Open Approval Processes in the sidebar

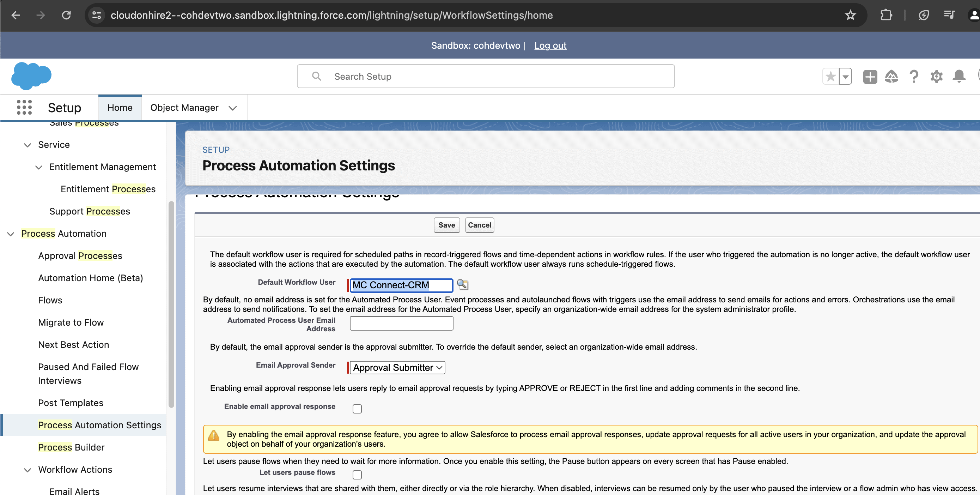tap(80, 256)
